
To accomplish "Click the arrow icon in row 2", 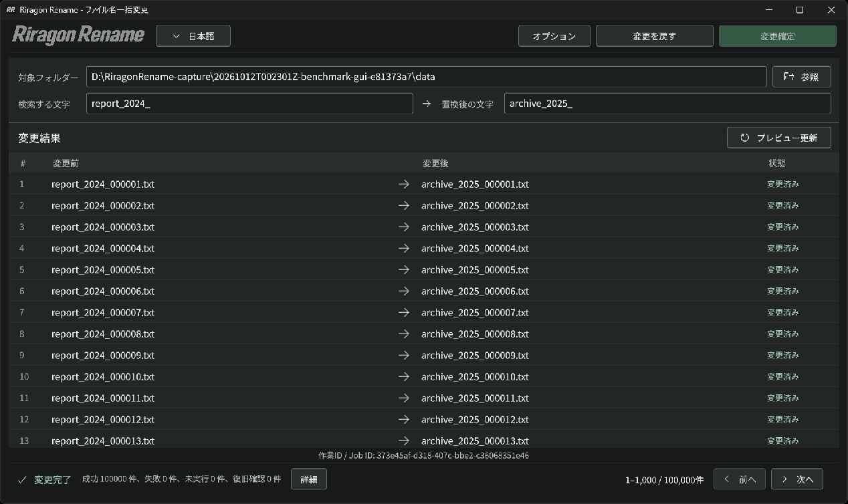I will pos(403,206).
